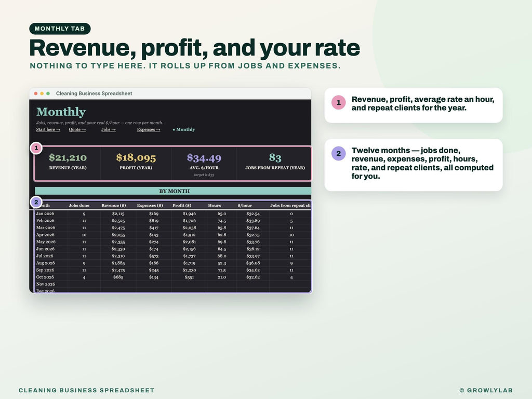Click the 'Expenses ($)' column header
The image size is (532, 399).
point(150,205)
